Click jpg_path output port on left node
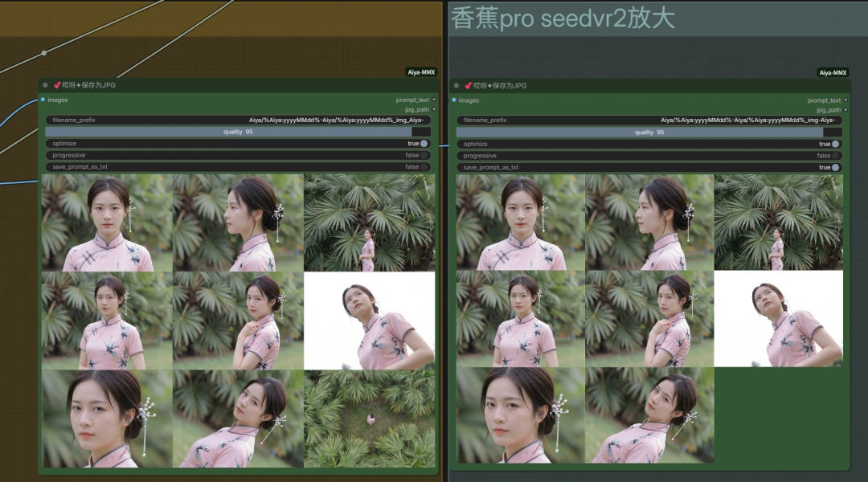 tap(434, 108)
